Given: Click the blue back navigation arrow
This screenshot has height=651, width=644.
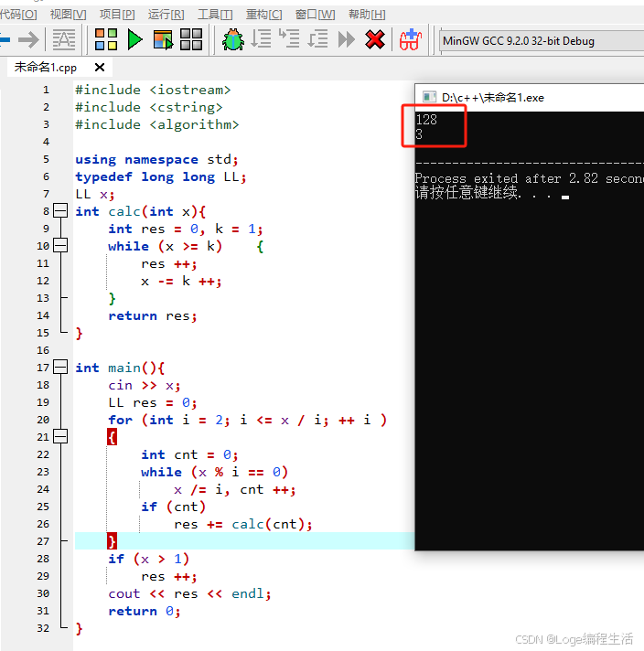Looking at the screenshot, I should pyautogui.click(x=5, y=40).
